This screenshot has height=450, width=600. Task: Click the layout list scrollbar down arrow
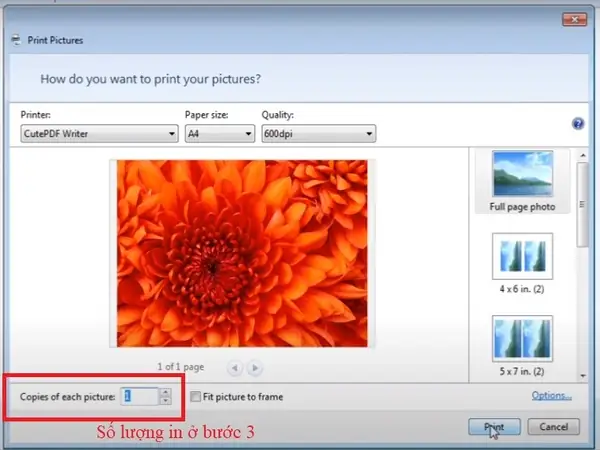point(583,376)
